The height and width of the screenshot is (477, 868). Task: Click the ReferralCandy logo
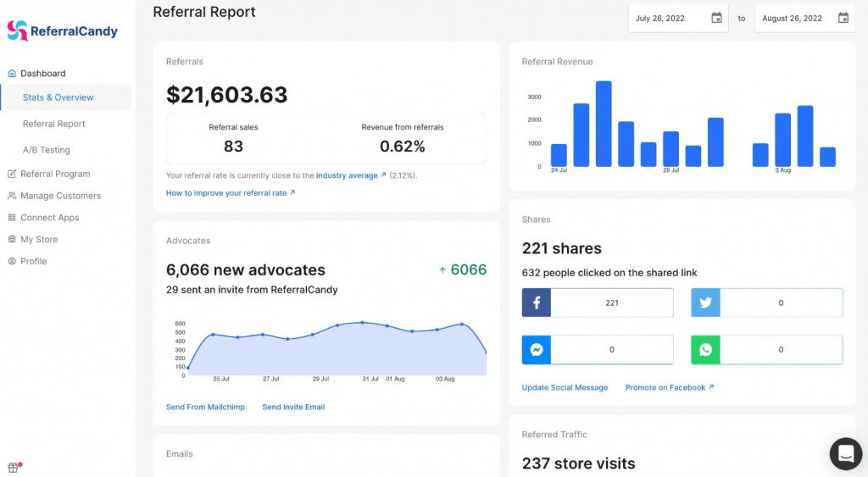coord(63,31)
